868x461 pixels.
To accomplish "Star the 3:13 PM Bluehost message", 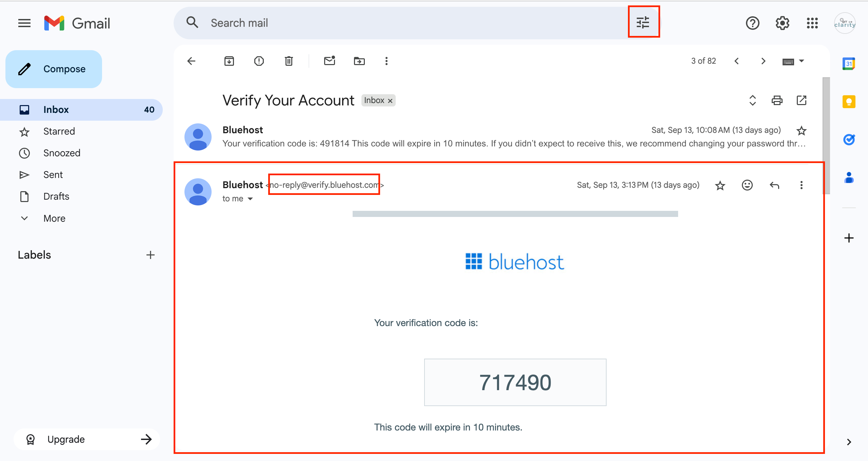I will (720, 185).
